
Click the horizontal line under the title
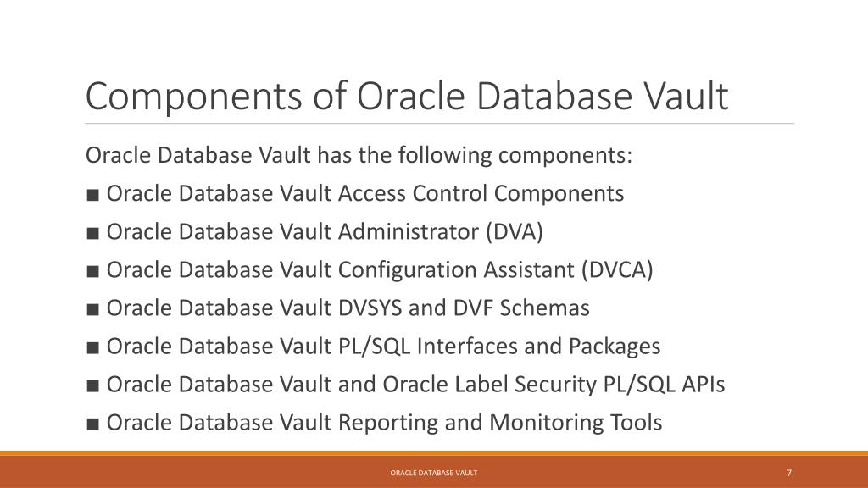[440, 124]
